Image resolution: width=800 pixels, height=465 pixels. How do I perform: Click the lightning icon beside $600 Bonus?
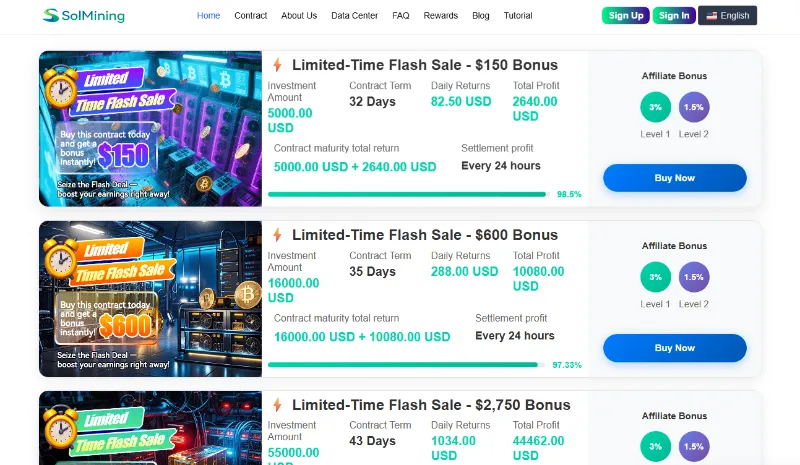pos(277,235)
